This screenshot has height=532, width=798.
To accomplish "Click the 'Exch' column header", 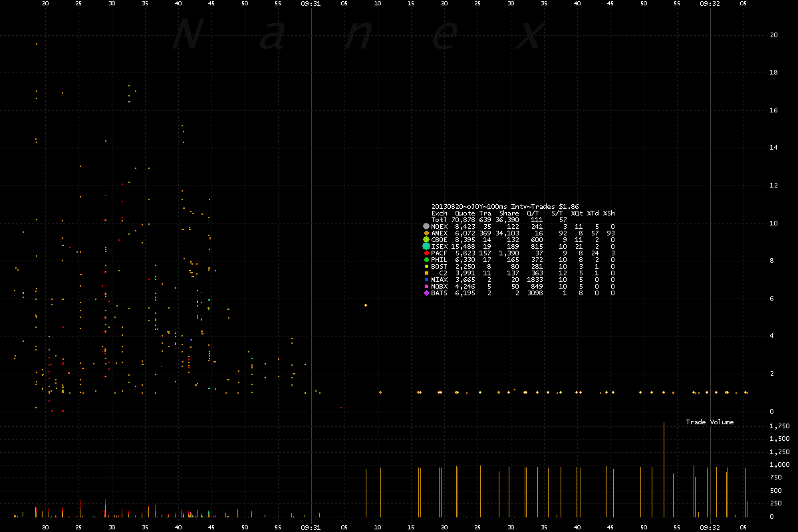I will tap(439, 213).
